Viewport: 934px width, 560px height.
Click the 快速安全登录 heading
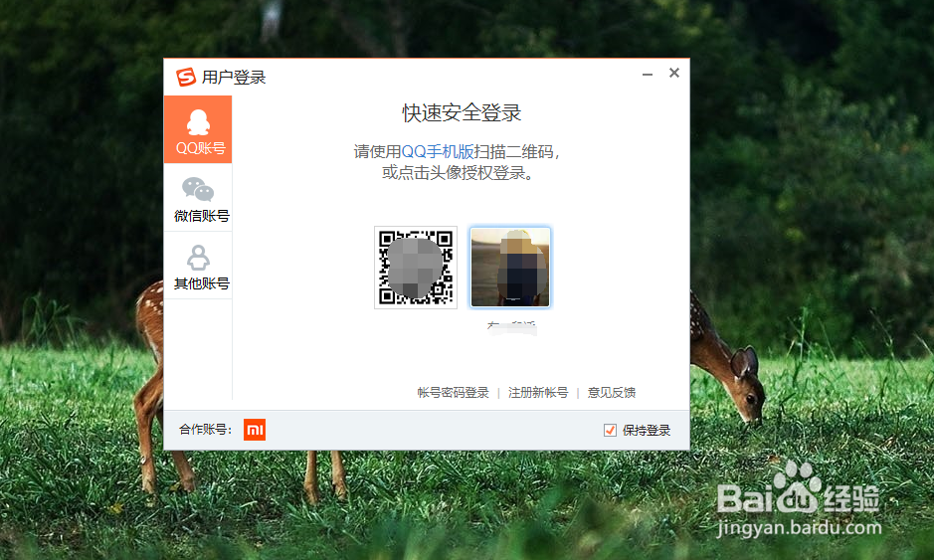(462, 112)
